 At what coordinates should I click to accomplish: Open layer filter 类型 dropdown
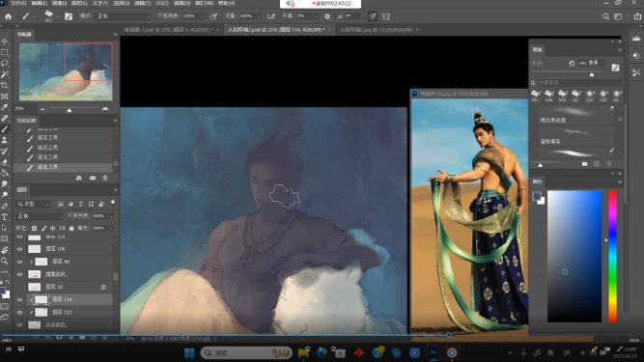pyautogui.click(x=34, y=204)
